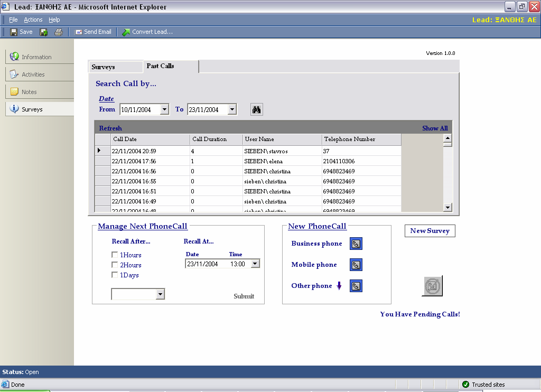The width and height of the screenshot is (541, 392).
Task: Enable the 2Hours recall checkbox
Action: pyautogui.click(x=115, y=265)
